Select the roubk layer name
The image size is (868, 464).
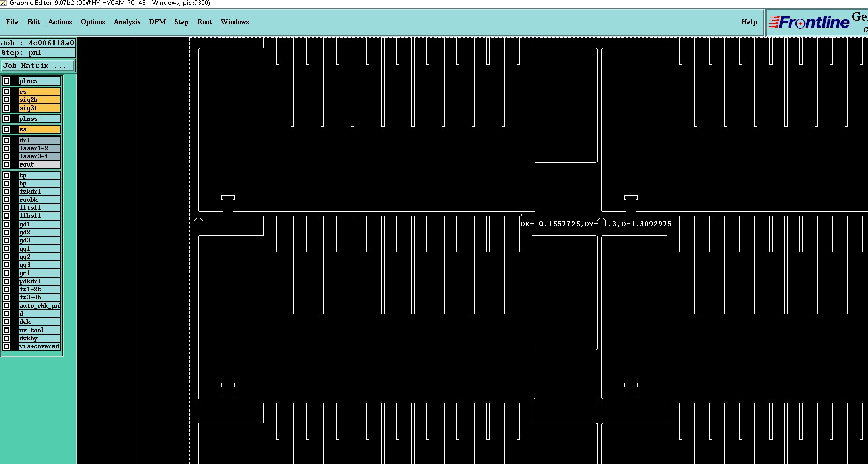40,200
